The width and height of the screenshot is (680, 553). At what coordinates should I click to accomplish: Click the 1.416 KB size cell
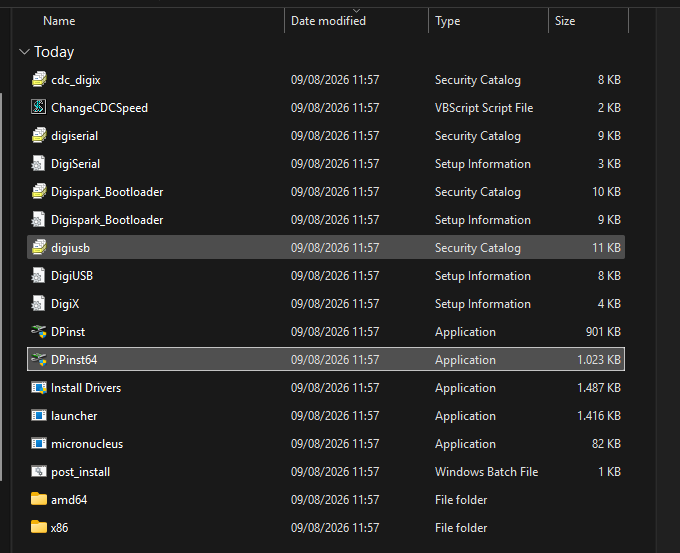(x=599, y=416)
